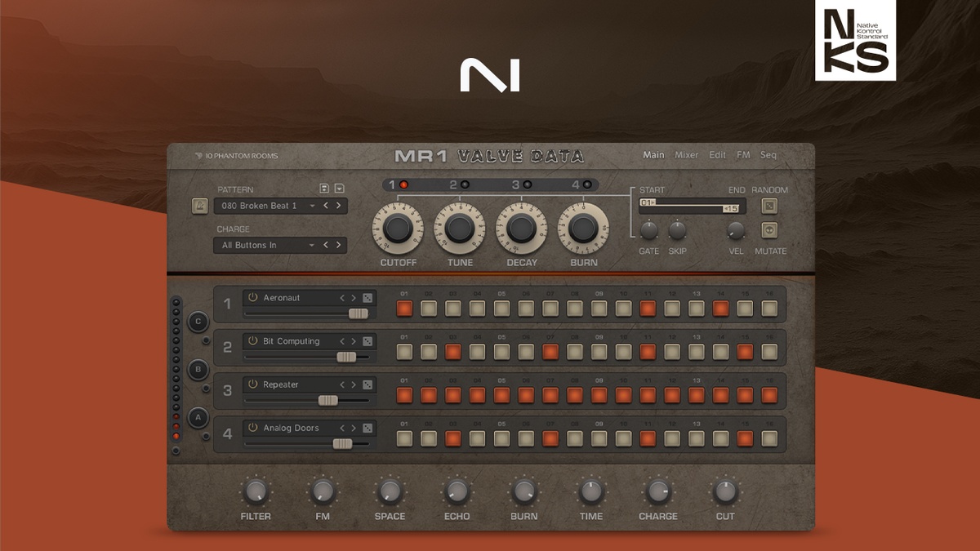Click the Analog Doors volume slider handle
Screen dimensions: 980x551
(342, 443)
